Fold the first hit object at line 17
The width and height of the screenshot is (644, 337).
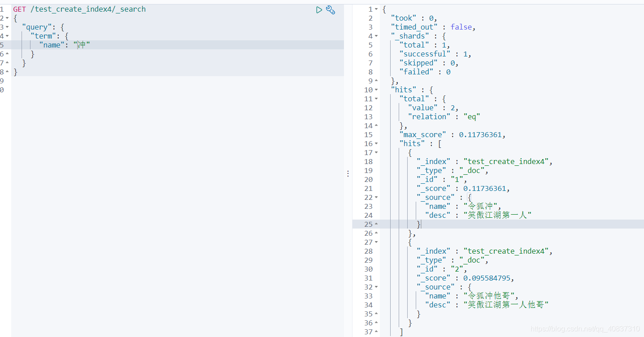tap(376, 152)
